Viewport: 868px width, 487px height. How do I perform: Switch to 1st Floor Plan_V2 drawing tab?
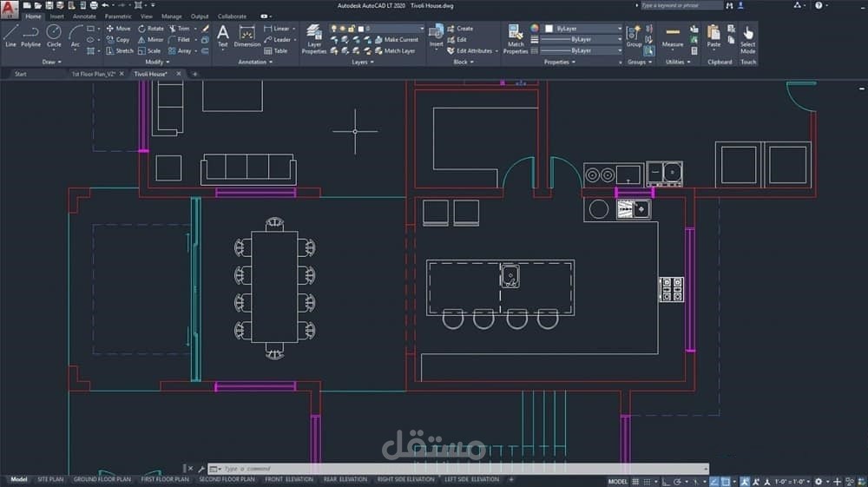pos(94,74)
